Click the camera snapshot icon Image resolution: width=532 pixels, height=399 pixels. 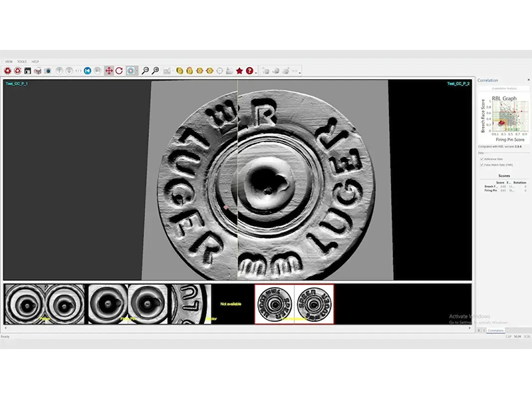[49, 68]
